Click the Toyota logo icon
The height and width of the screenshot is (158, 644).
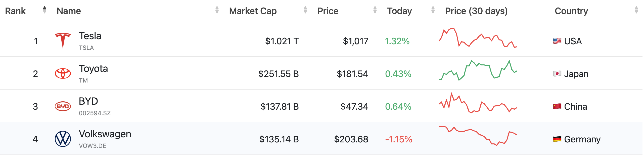[63, 73]
